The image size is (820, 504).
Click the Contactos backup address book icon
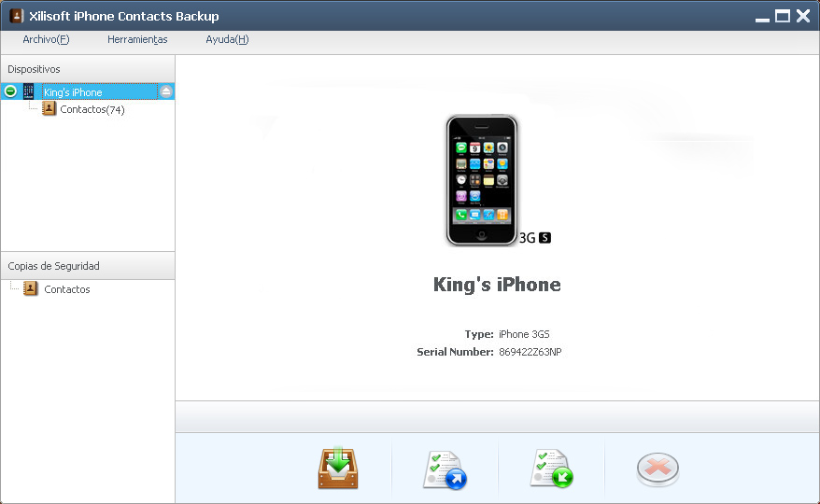point(30,288)
